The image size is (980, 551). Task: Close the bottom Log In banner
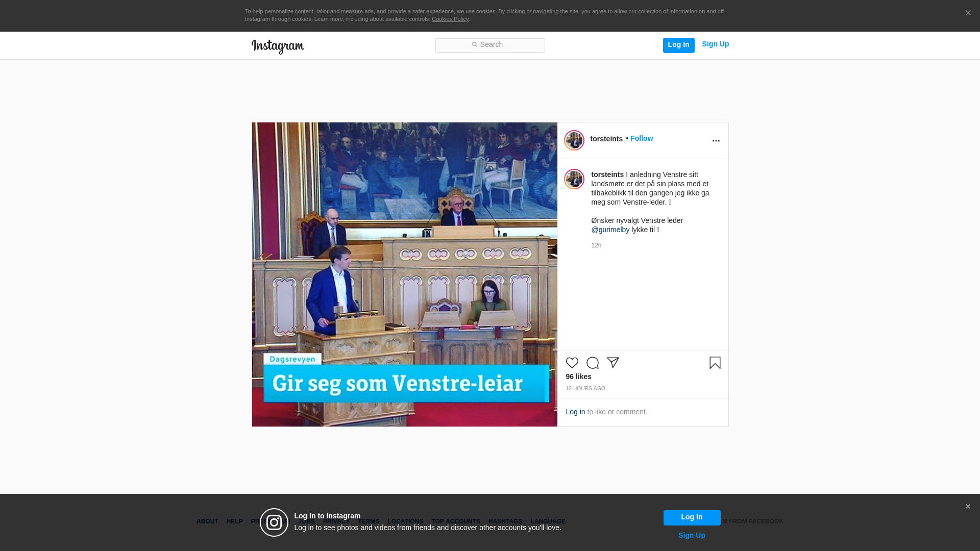point(968,507)
